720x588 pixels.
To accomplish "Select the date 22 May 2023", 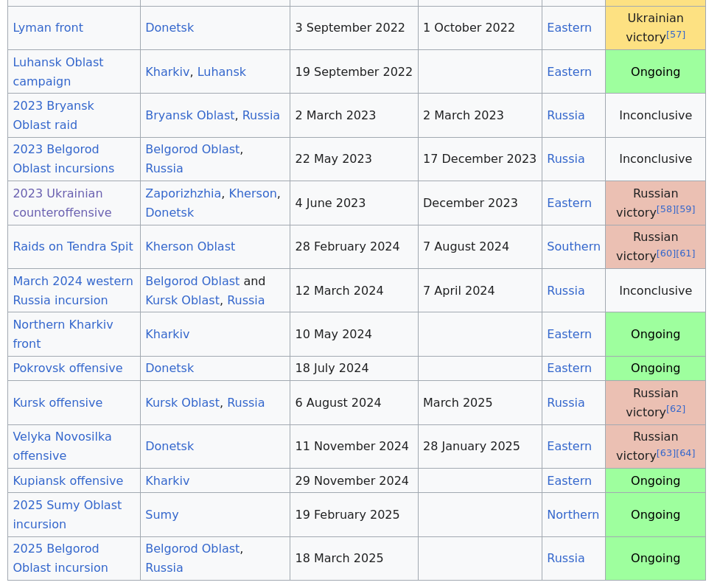I will click(x=333, y=159).
